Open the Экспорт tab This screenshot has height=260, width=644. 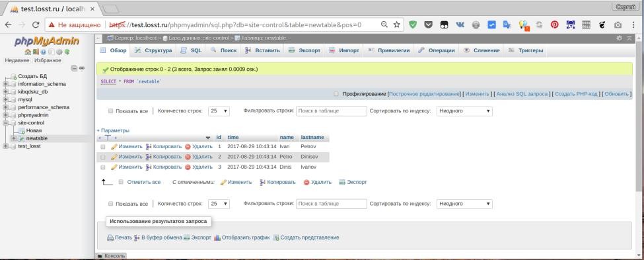coord(304,50)
